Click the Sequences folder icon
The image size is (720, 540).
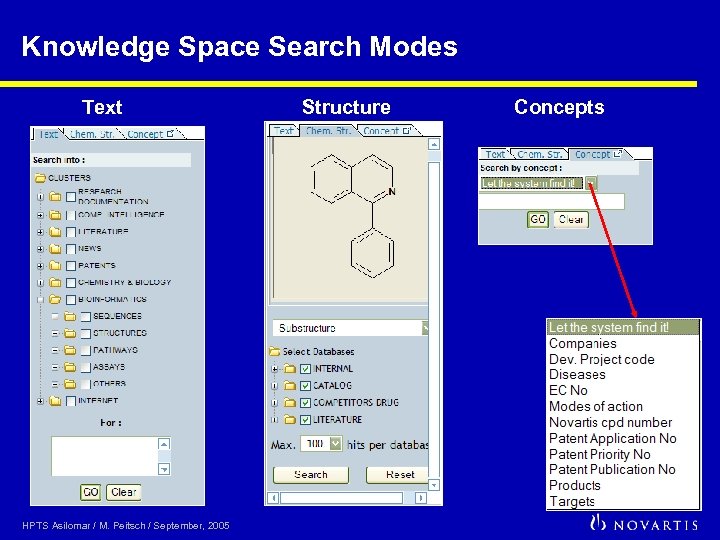tap(70, 316)
